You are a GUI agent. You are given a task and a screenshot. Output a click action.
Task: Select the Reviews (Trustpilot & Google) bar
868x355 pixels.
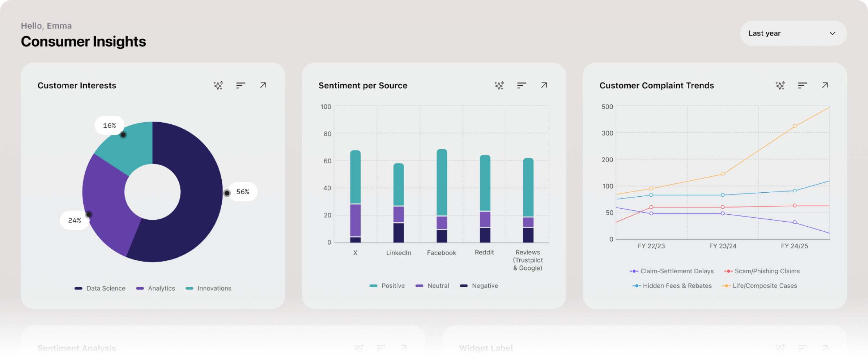coord(528,200)
